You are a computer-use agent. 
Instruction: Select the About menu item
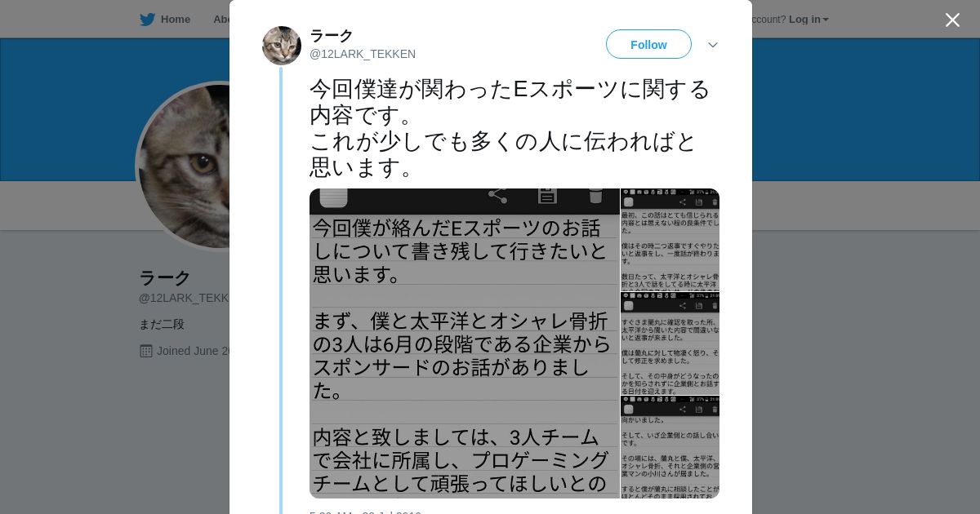(221, 20)
